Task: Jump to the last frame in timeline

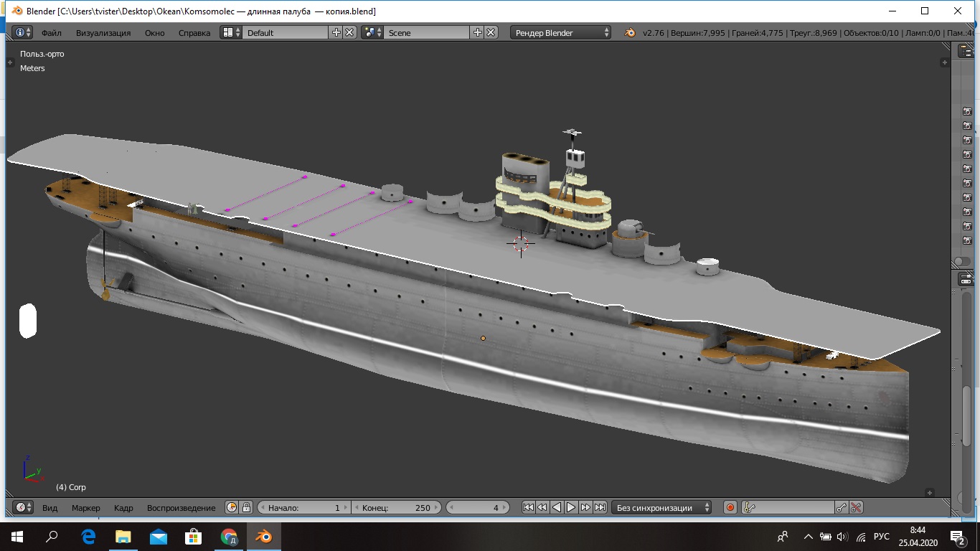Action: coord(600,507)
